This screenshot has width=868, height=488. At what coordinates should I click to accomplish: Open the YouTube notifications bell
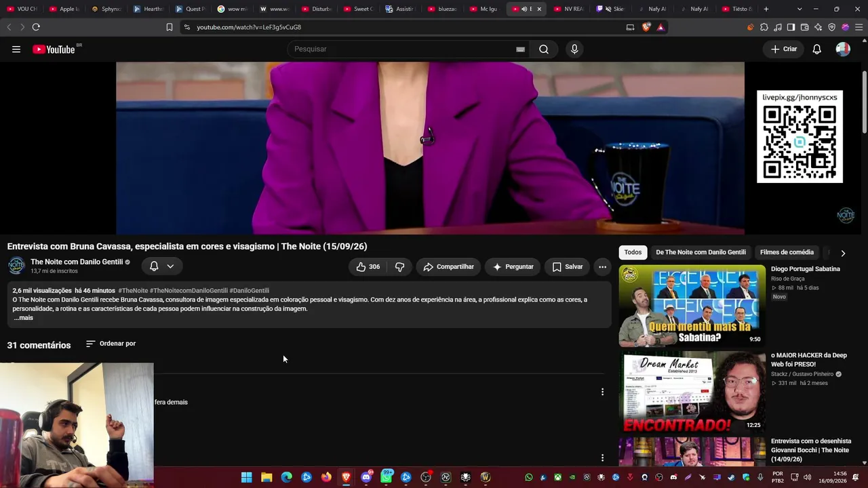(x=817, y=49)
